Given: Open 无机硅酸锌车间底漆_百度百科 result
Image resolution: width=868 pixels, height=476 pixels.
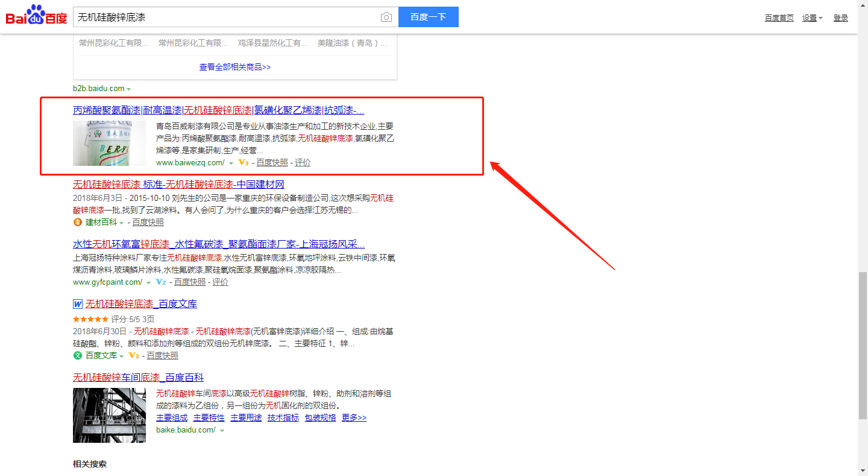Looking at the screenshot, I should [138, 377].
